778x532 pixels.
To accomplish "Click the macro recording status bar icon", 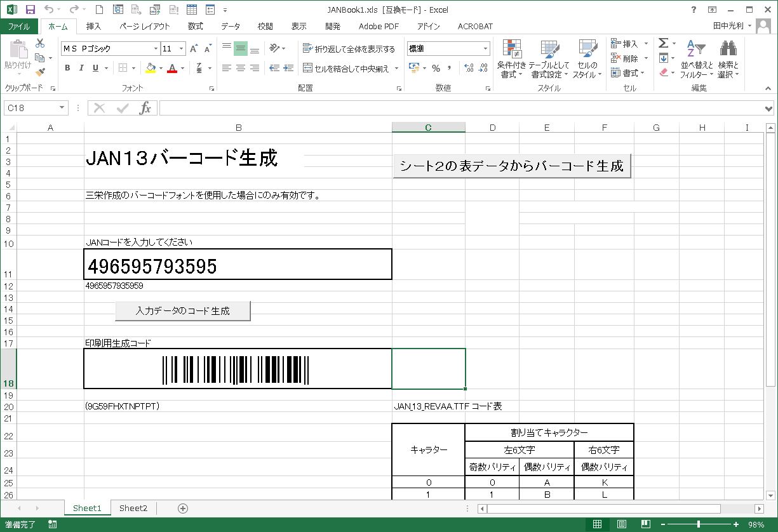I will [53, 524].
